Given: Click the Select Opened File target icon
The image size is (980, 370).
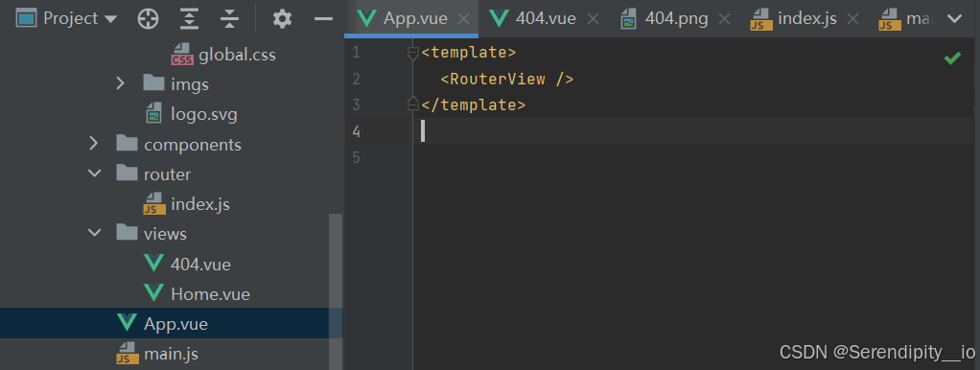Looking at the screenshot, I should pos(148,19).
